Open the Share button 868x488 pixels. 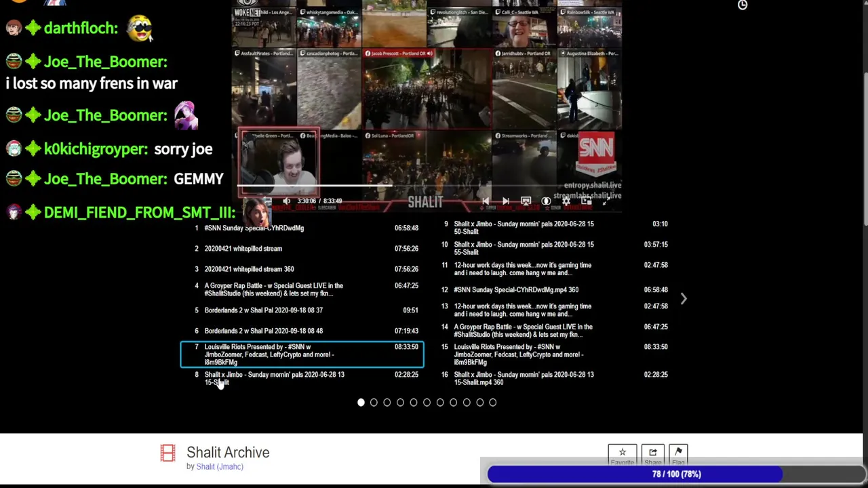tap(652, 454)
